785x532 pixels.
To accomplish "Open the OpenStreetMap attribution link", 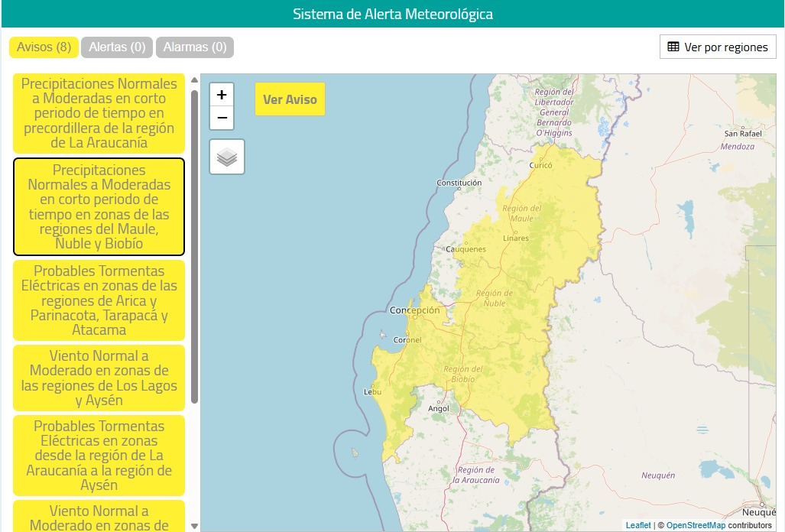I will click(695, 525).
